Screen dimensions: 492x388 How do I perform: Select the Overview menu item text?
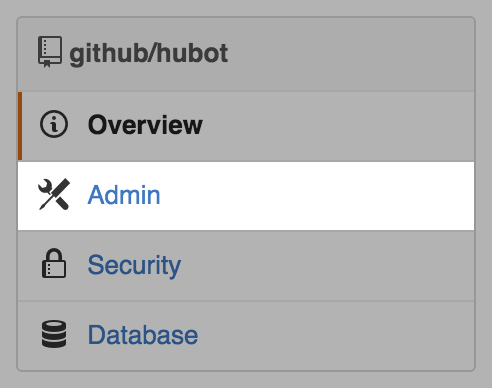[145, 125]
